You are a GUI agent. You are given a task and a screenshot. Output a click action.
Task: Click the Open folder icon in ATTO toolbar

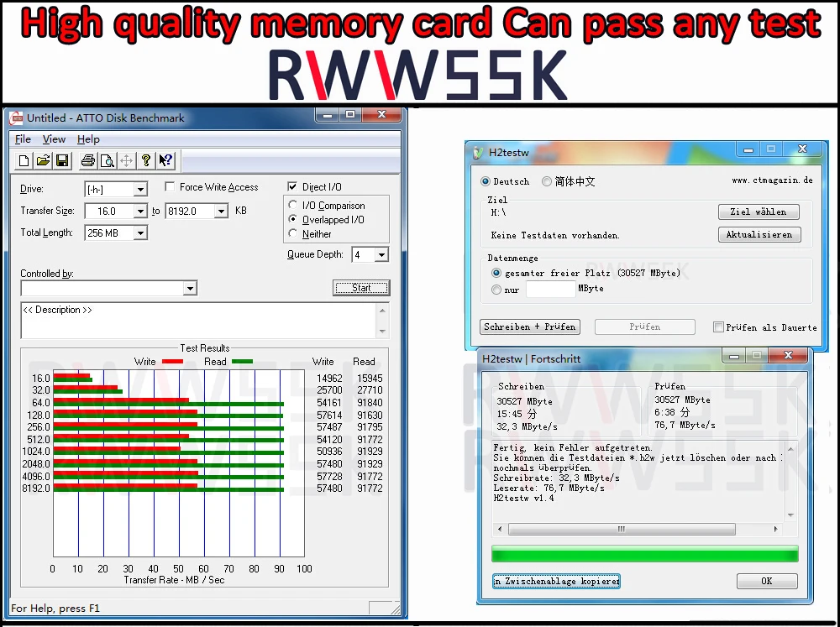point(43,160)
